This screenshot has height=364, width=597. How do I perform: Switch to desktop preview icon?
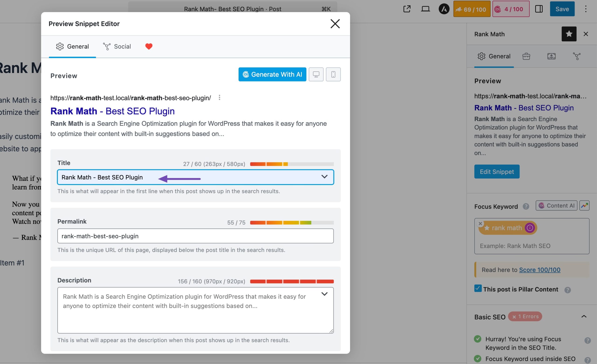[x=316, y=74]
